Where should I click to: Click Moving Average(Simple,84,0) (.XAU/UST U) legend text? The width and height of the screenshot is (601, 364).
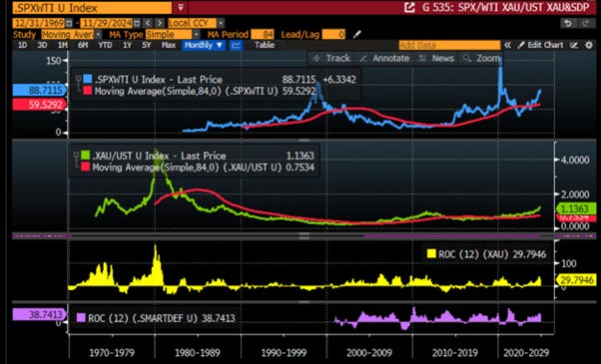point(203,167)
